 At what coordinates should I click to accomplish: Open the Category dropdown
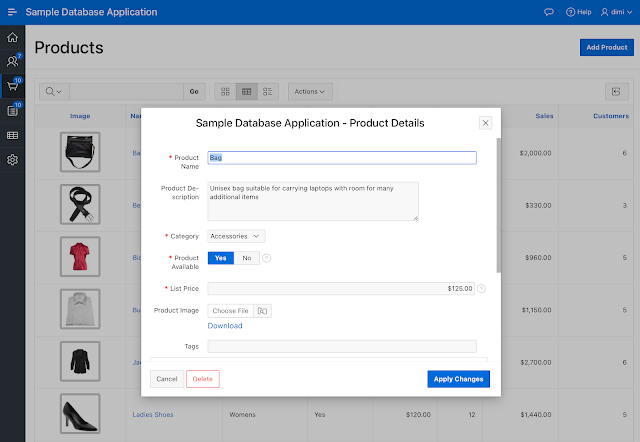(237, 236)
